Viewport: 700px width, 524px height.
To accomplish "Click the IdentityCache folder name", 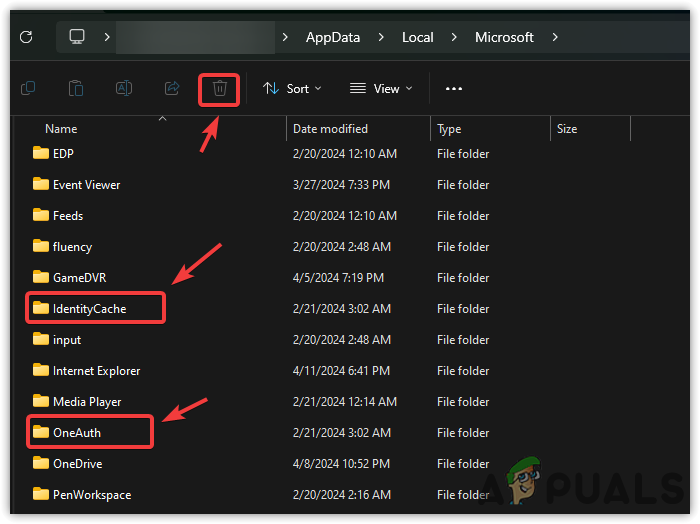I will 90,309.
